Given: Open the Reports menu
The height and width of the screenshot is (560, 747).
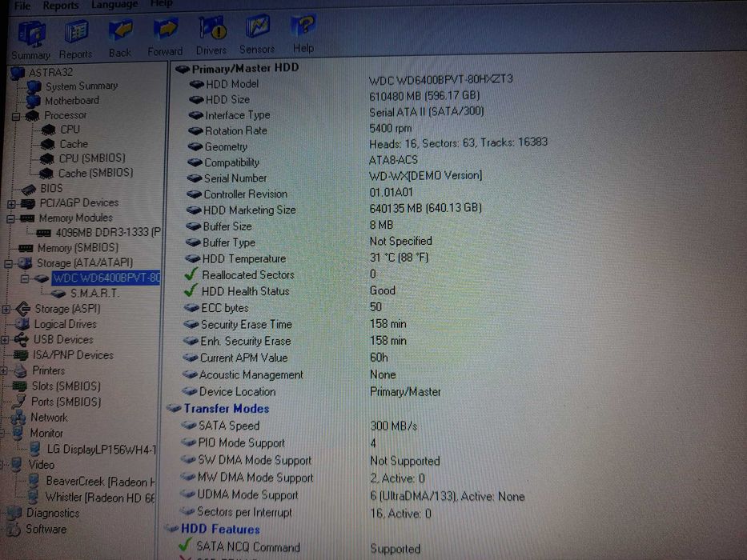Looking at the screenshot, I should tap(61, 6).
